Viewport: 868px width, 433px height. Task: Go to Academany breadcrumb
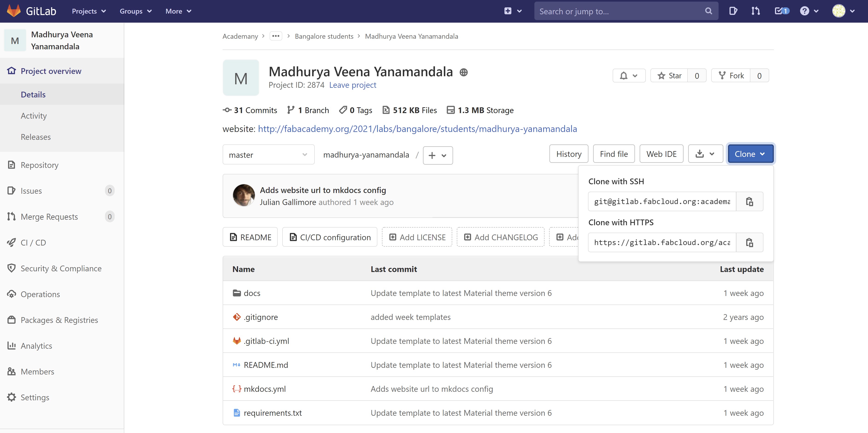[x=240, y=36]
